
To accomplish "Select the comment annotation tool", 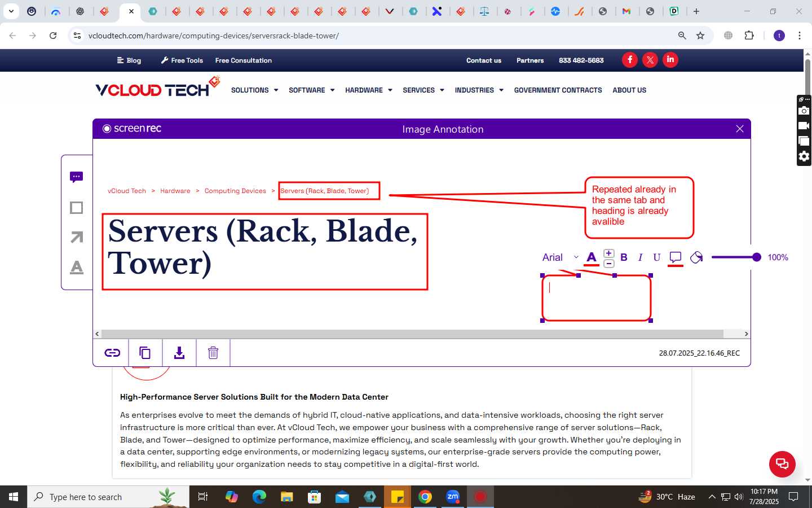I will [x=77, y=177].
